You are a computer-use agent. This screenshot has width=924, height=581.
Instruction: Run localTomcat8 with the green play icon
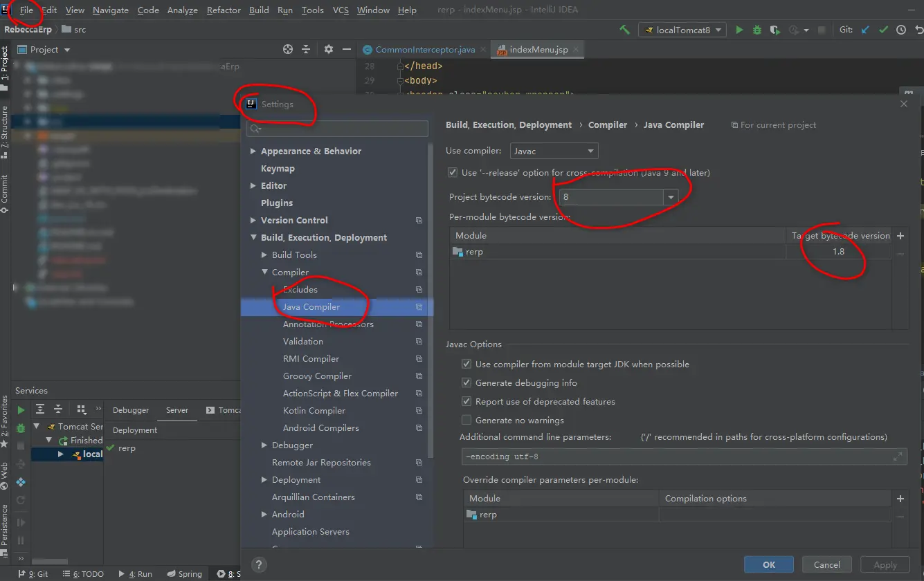click(x=739, y=30)
